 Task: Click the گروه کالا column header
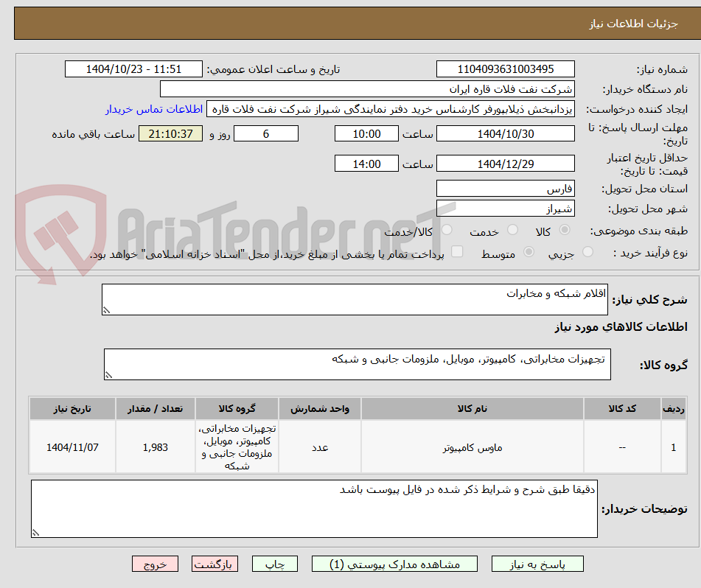[x=237, y=408]
